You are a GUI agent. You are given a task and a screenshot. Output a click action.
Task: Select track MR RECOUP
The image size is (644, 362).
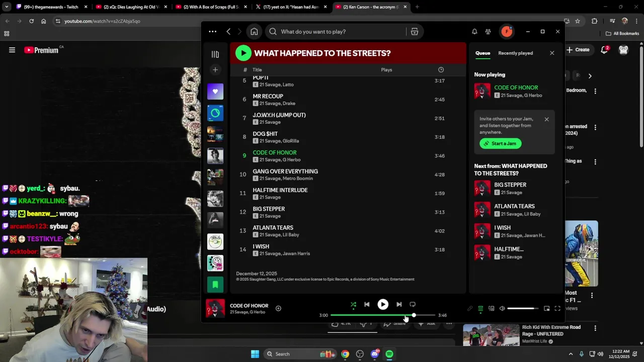[268, 96]
